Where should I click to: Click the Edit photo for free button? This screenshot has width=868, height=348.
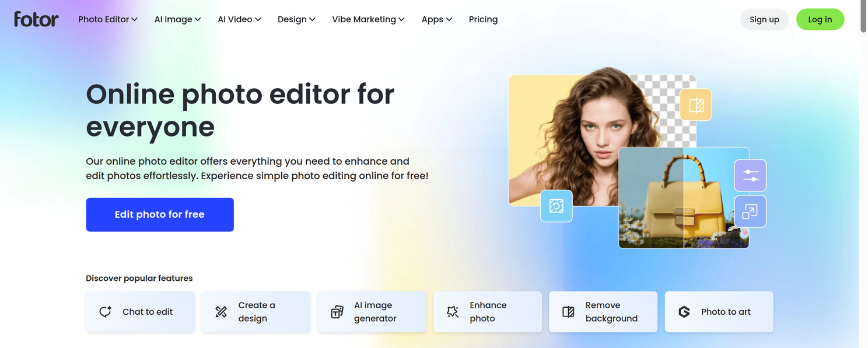[160, 214]
